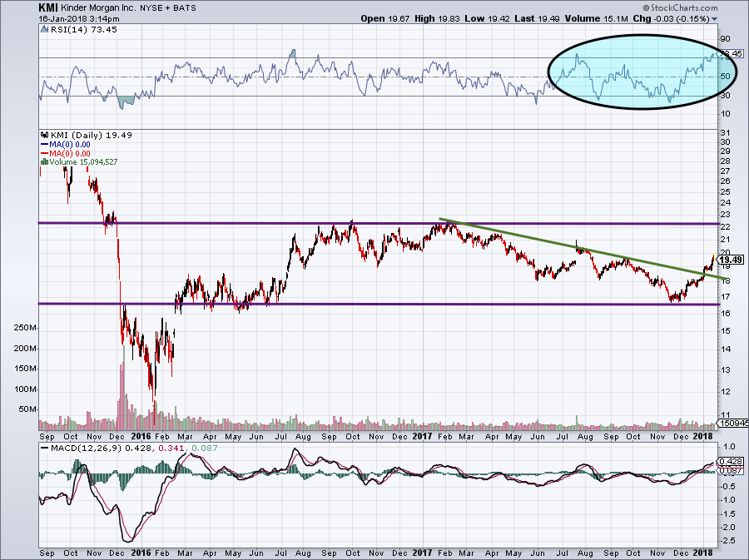Click the 1.0 label on MACD axis
This screenshot has width=749, height=560.
pos(729,448)
